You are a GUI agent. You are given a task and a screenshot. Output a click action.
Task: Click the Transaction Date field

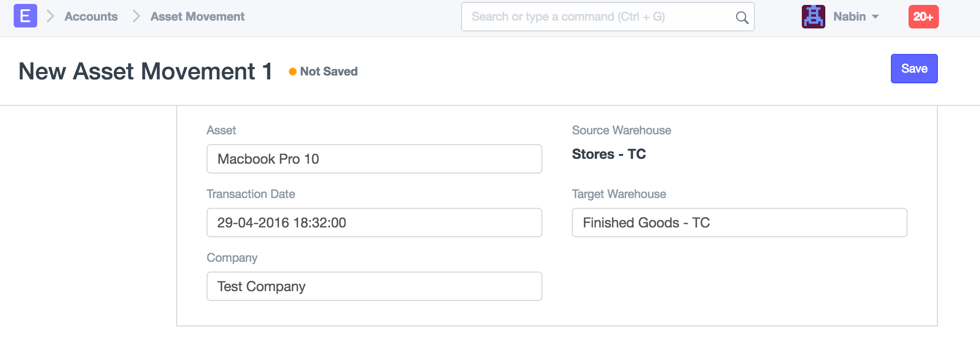(x=374, y=223)
